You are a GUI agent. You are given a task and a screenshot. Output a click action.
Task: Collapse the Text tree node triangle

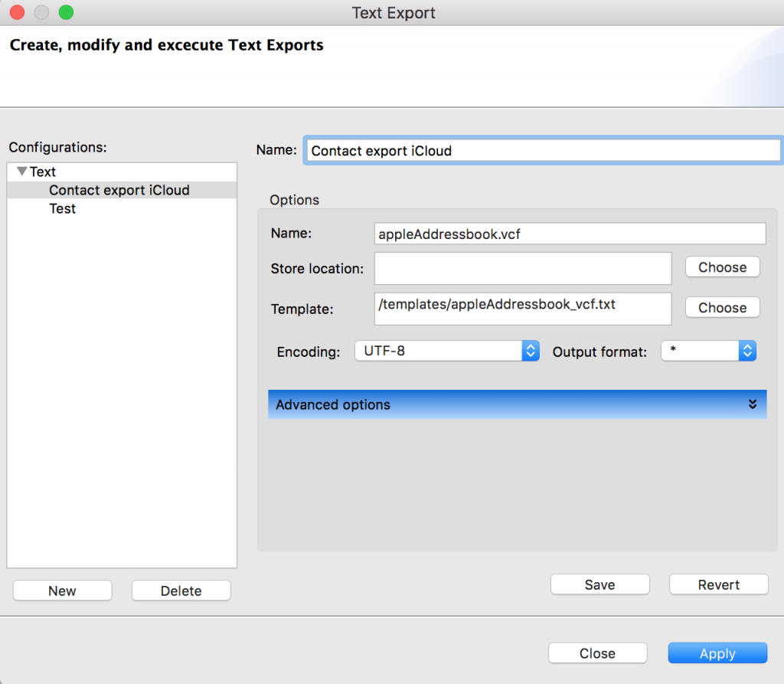[21, 171]
